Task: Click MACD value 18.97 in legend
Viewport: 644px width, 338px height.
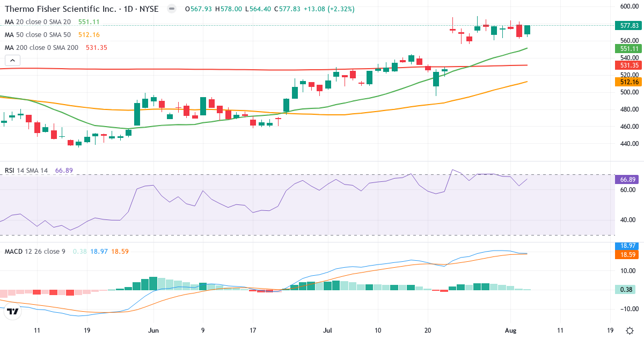Action: pos(98,251)
